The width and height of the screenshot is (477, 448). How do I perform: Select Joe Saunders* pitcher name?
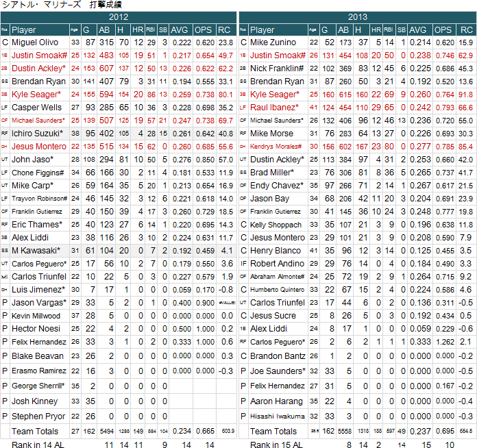coord(278,371)
